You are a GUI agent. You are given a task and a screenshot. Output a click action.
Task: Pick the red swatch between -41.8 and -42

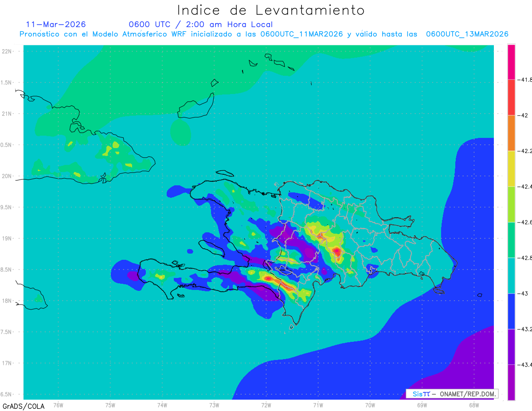(x=511, y=98)
